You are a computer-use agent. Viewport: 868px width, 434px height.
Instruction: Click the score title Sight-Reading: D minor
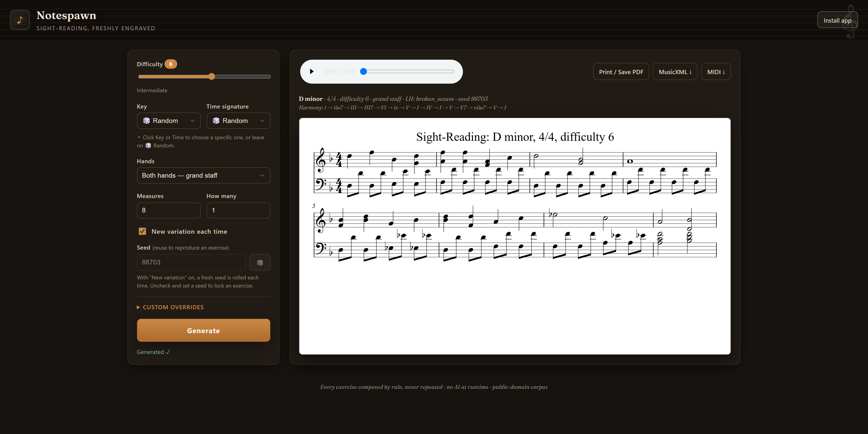coord(515,137)
